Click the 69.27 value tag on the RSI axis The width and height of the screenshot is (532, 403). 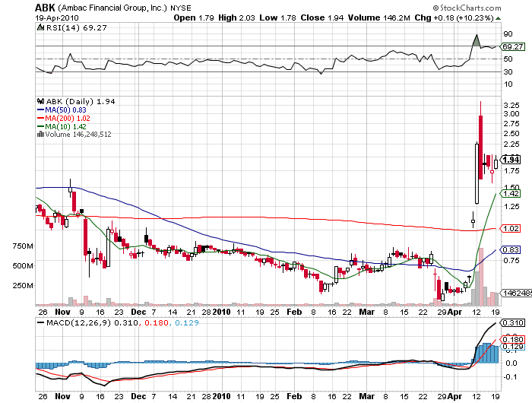coord(512,46)
